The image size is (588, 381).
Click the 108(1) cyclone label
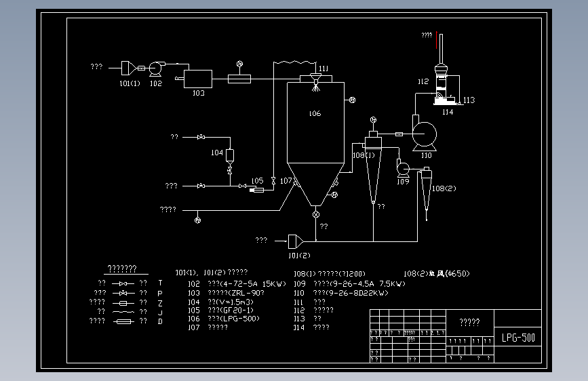(x=364, y=155)
